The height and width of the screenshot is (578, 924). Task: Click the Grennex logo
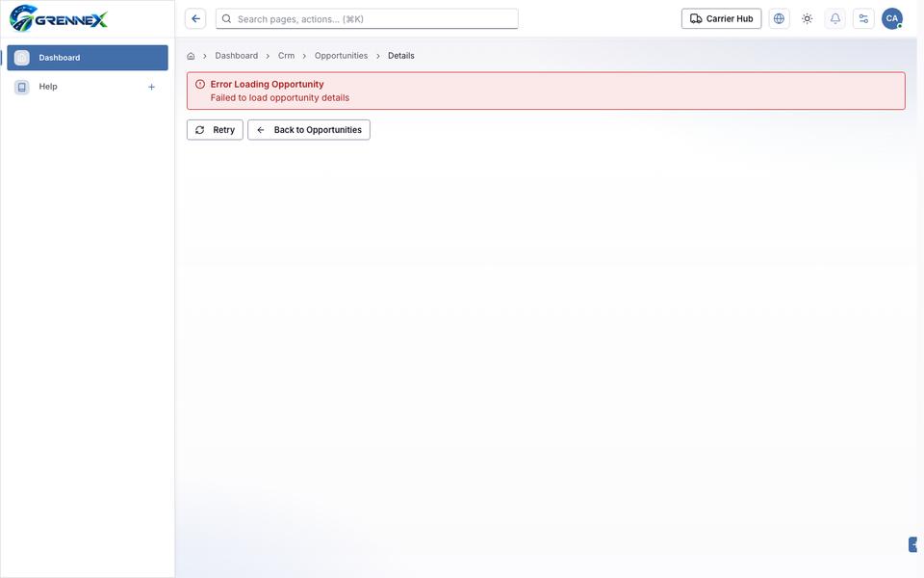pos(59,18)
